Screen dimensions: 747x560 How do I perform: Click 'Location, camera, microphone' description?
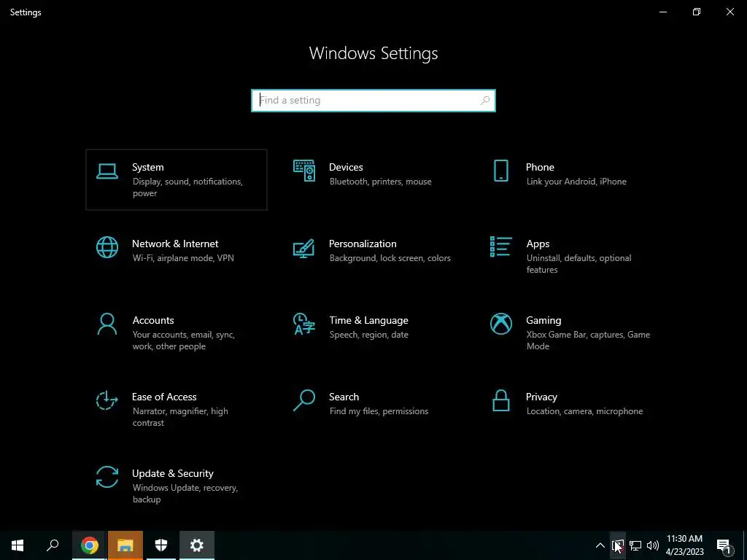click(584, 411)
